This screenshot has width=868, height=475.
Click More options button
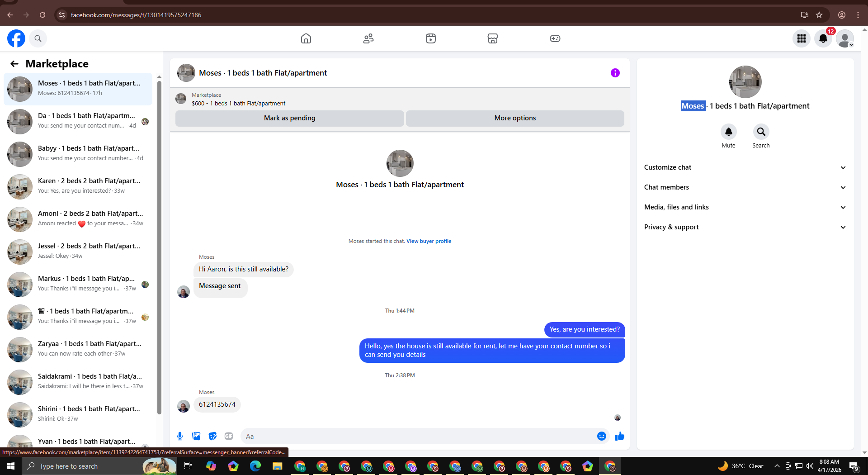515,118
